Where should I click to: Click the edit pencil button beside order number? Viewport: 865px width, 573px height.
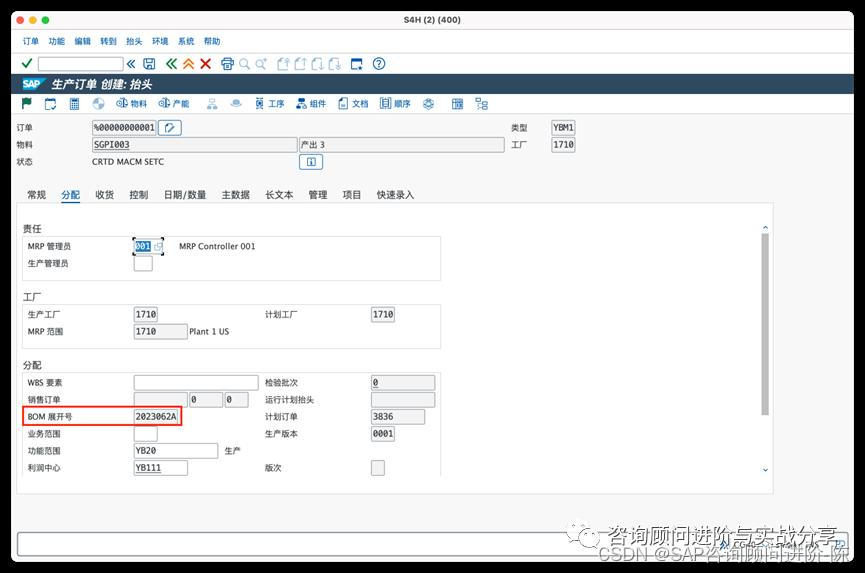coord(170,127)
